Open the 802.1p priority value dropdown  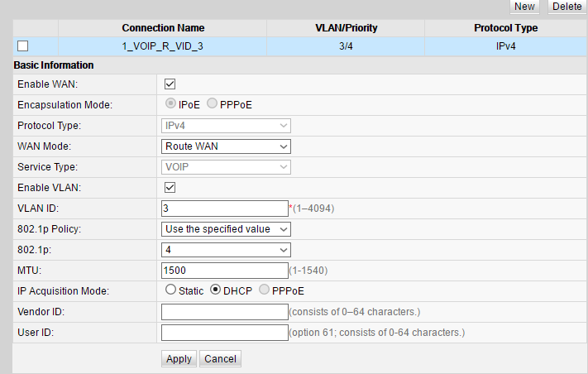click(x=226, y=250)
